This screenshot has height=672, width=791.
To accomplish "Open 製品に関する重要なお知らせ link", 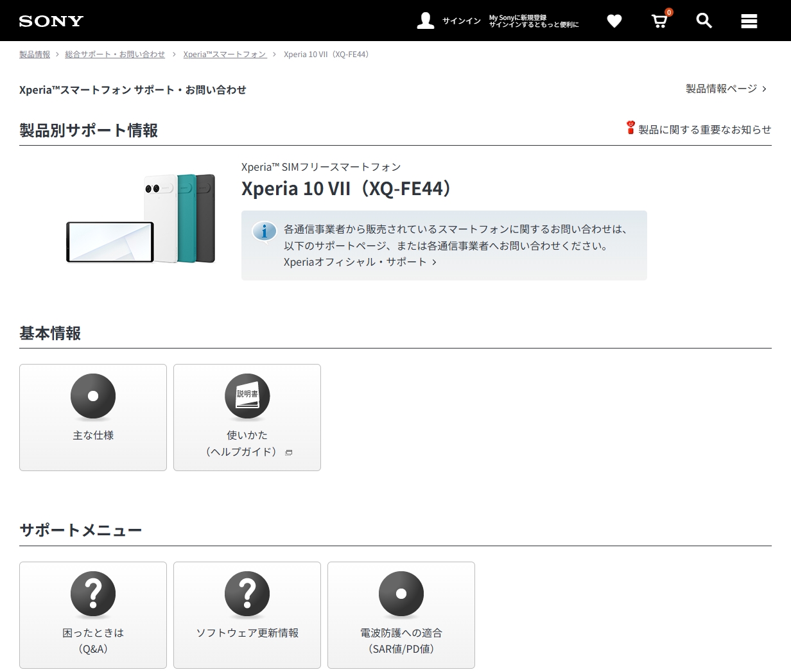I will pyautogui.click(x=704, y=130).
